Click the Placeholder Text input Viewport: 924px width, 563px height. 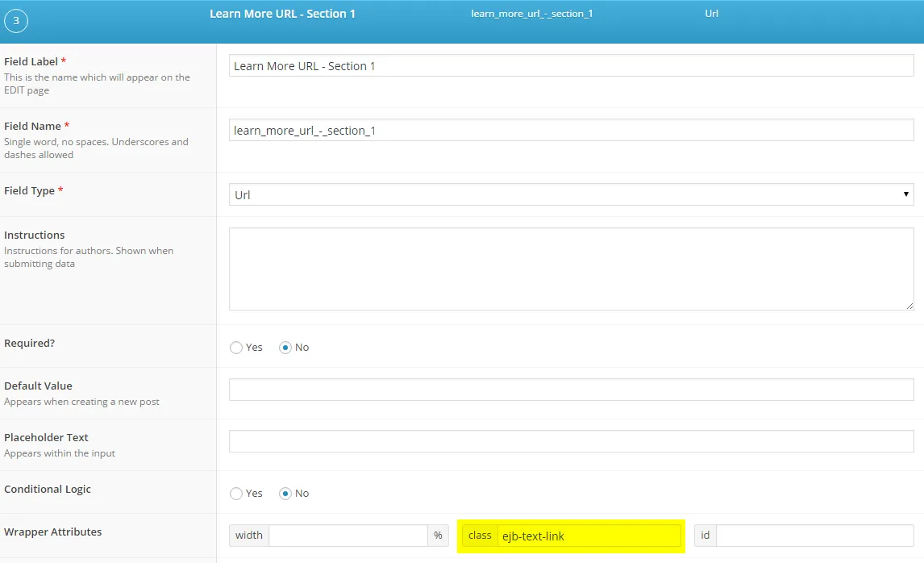[571, 441]
